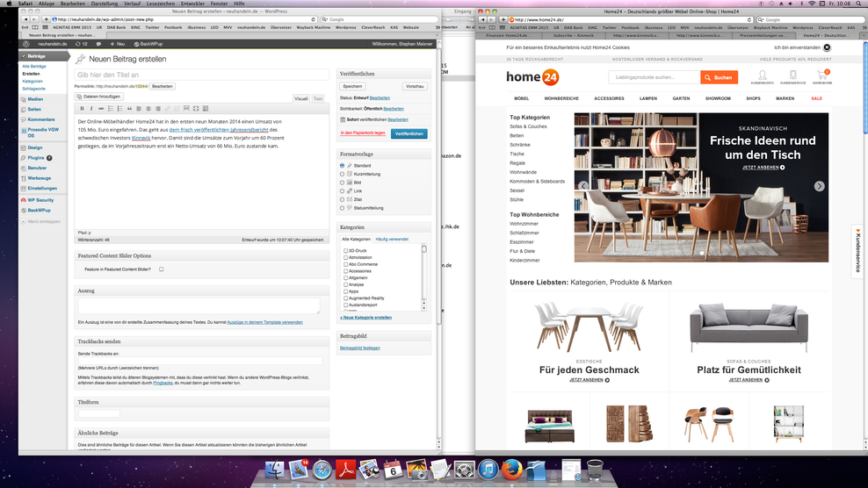
Task: Open Kundenkonto icon on Home24
Action: 763,77
